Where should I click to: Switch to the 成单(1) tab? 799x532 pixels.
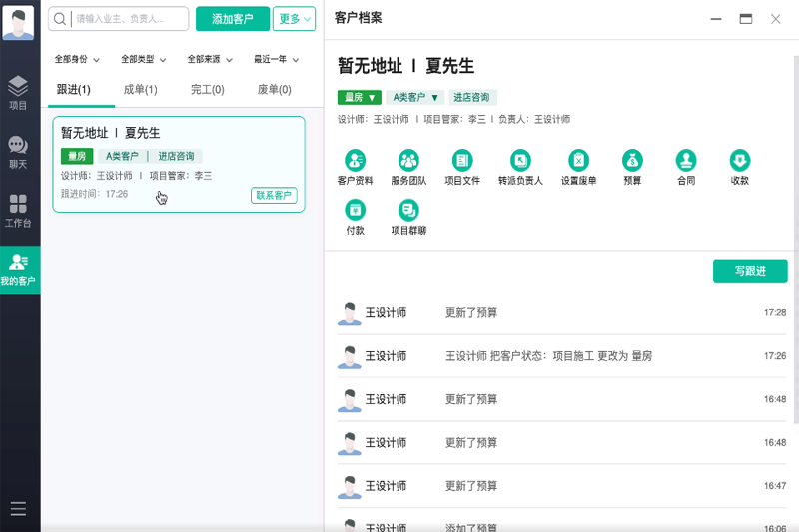(140, 90)
